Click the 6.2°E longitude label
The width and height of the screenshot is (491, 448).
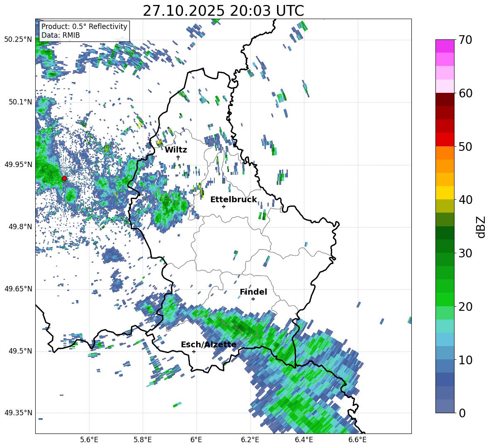coord(250,440)
